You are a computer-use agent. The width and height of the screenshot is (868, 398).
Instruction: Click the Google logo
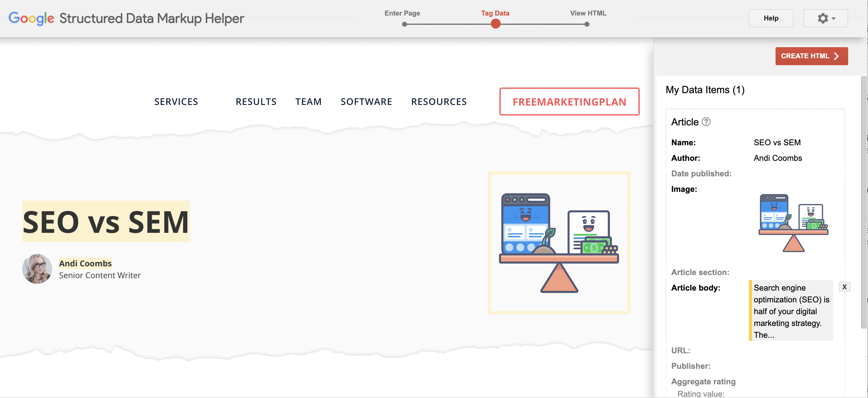[31, 18]
